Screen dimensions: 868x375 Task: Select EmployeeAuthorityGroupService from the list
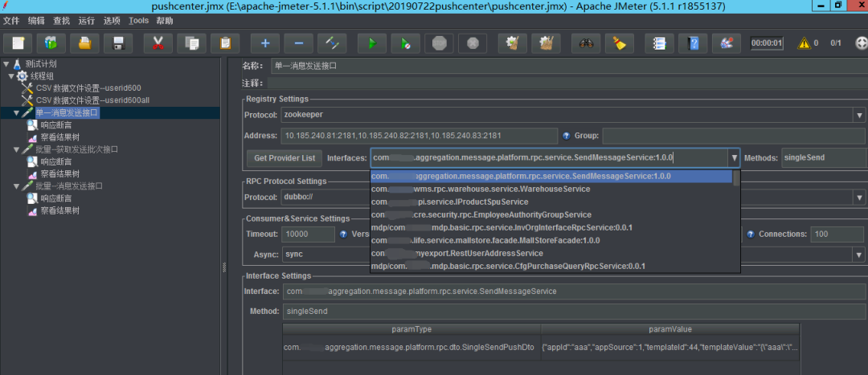coord(551,214)
